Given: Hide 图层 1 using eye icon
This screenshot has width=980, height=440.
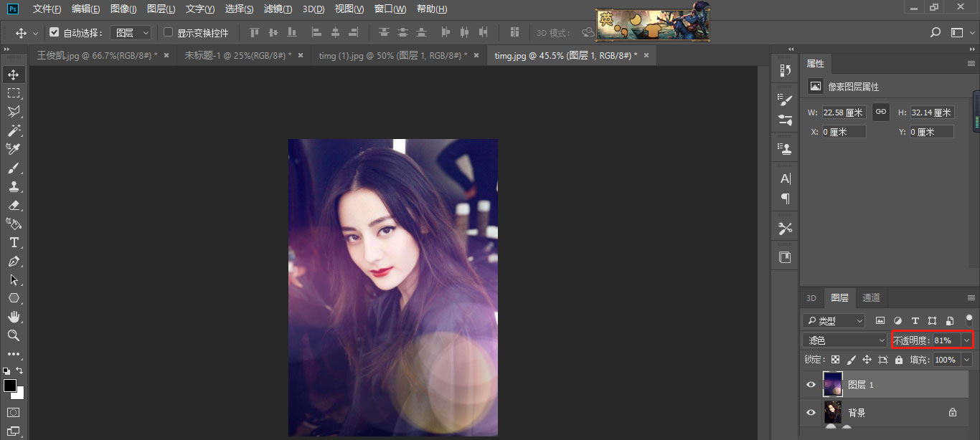Looking at the screenshot, I should pyautogui.click(x=811, y=385).
